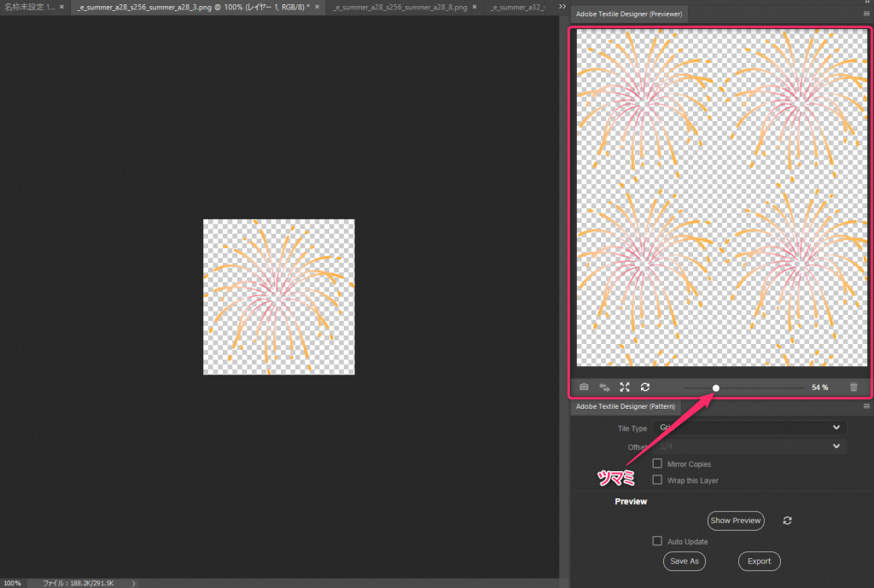874x588 pixels.
Task: Open the Previewer panel options menu icon
Action: coord(866,15)
